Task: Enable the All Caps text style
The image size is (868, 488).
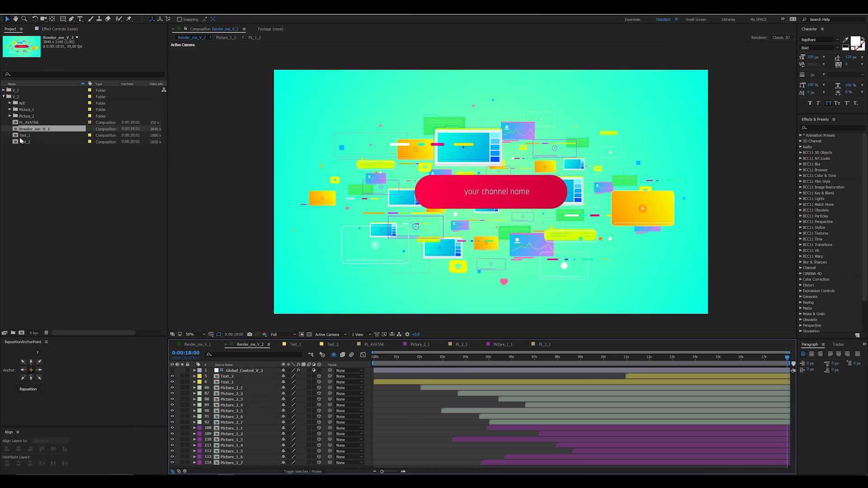Action: pos(828,103)
